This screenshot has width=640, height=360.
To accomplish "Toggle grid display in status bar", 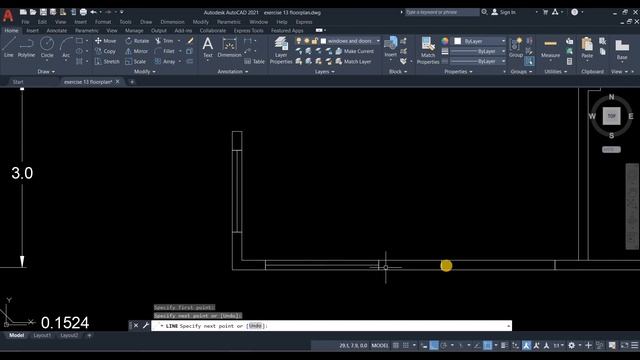I will click(x=396, y=345).
